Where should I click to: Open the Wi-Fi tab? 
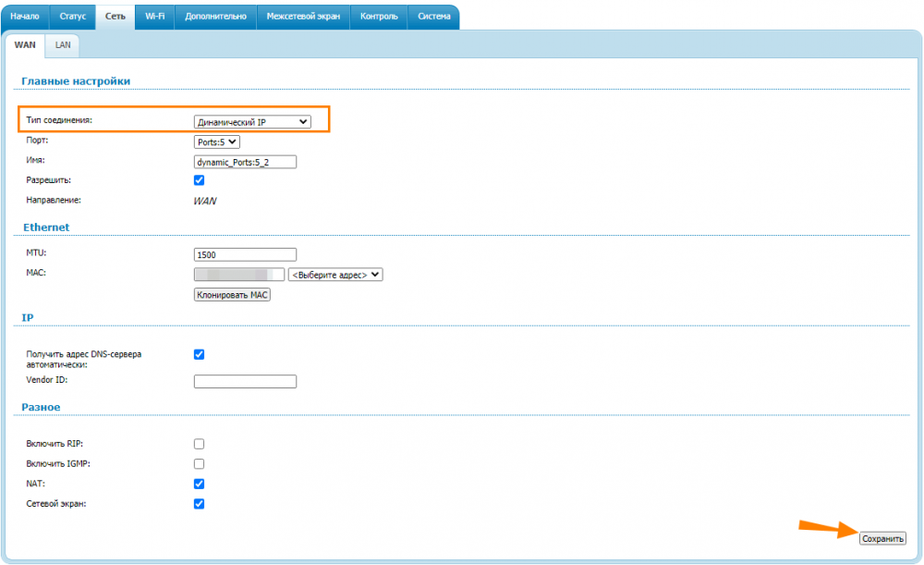154,17
